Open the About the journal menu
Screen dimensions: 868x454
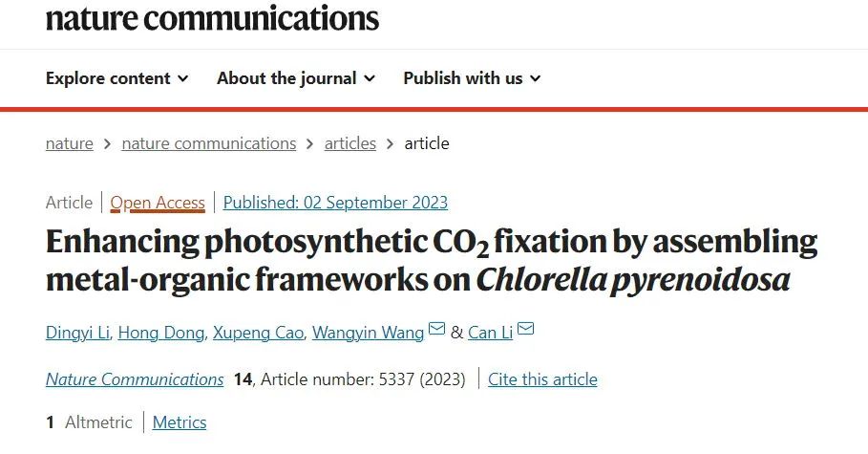click(296, 78)
